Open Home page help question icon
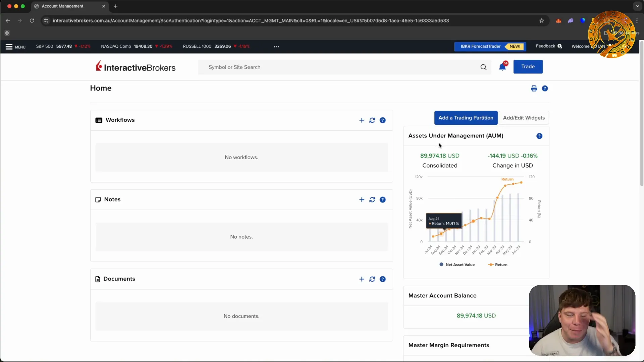The width and height of the screenshot is (644, 362). 545,88
